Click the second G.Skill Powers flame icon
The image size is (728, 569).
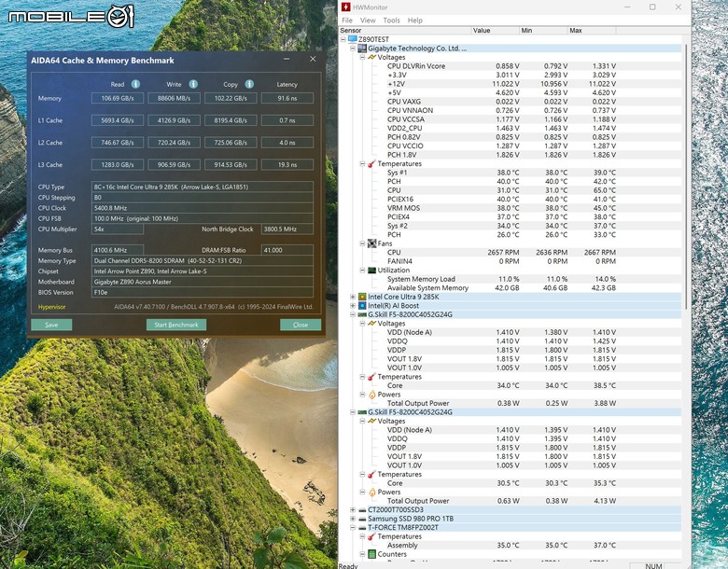[x=371, y=492]
